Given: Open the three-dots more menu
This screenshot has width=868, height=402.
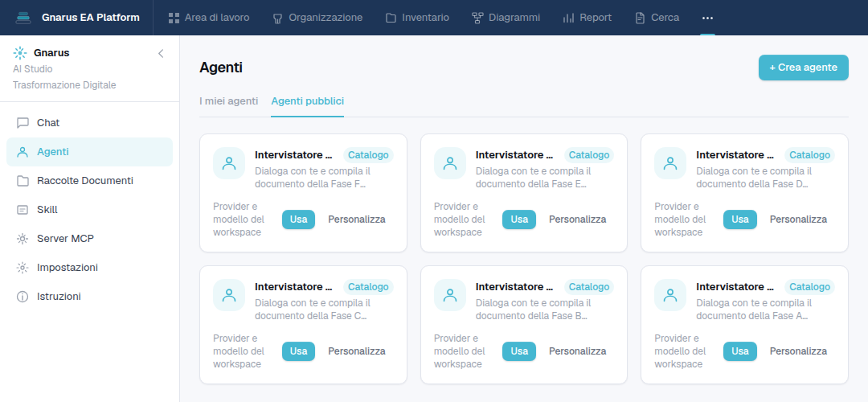Looking at the screenshot, I should click(707, 18).
